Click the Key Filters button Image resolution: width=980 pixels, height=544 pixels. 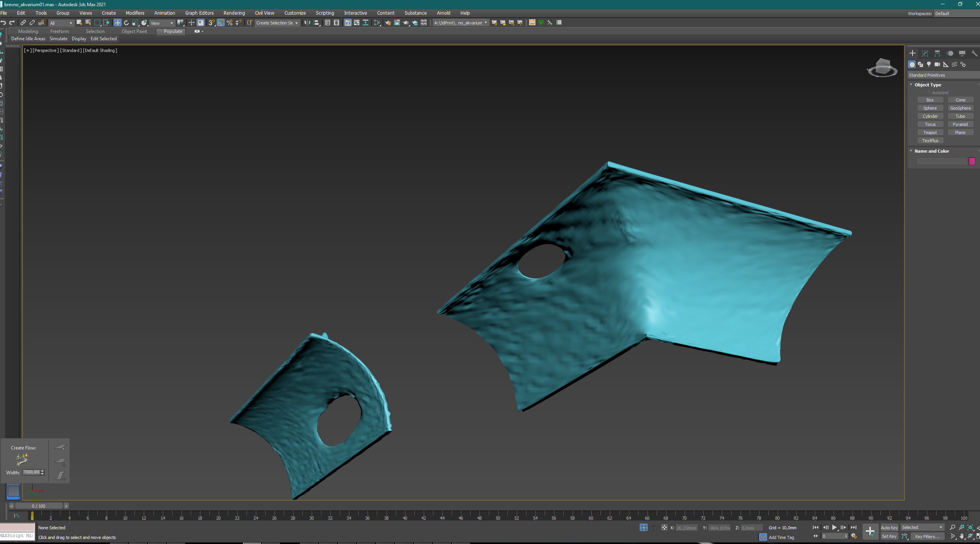pos(927,537)
